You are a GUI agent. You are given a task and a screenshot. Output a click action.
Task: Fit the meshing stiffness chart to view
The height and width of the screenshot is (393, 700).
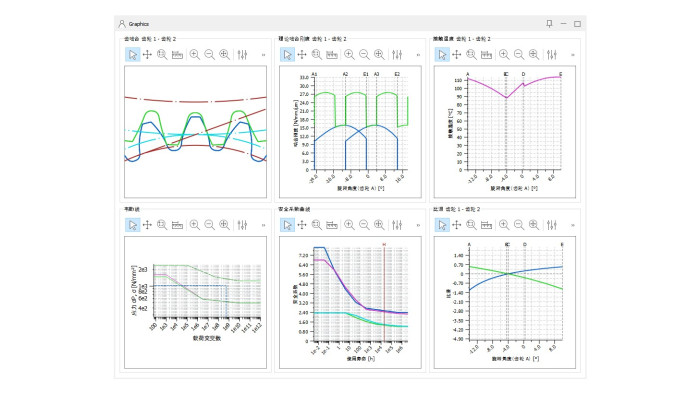(x=379, y=54)
